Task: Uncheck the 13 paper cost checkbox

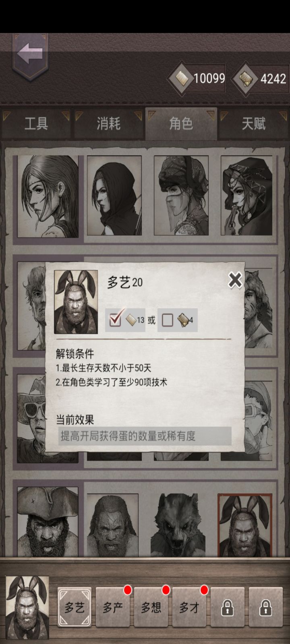Action: click(115, 320)
